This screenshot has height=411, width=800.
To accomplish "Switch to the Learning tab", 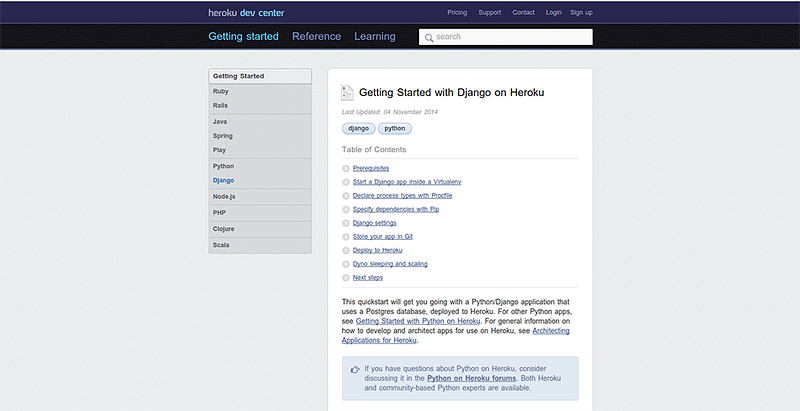I will [x=375, y=36].
